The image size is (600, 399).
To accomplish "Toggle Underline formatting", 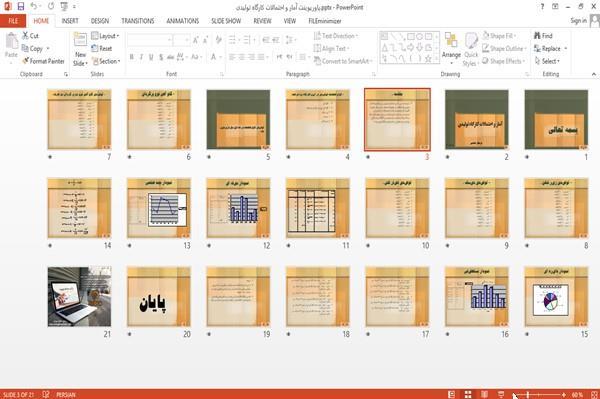I will (151, 57).
